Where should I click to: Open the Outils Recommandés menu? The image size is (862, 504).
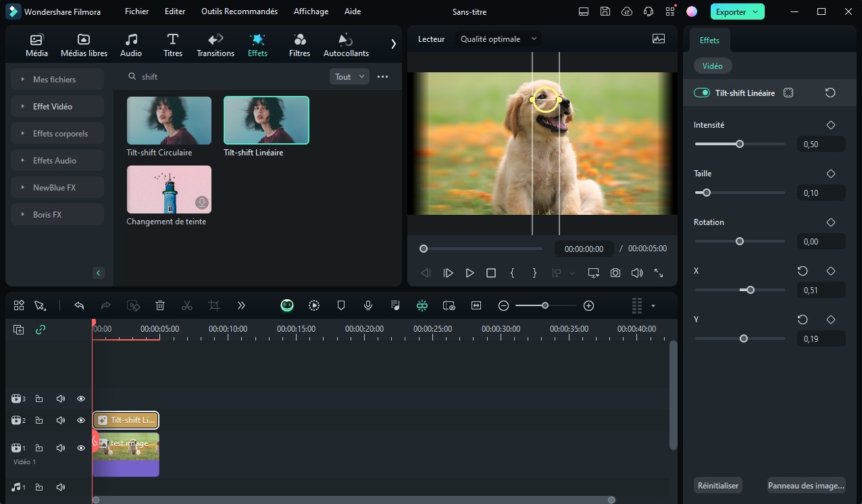[240, 11]
